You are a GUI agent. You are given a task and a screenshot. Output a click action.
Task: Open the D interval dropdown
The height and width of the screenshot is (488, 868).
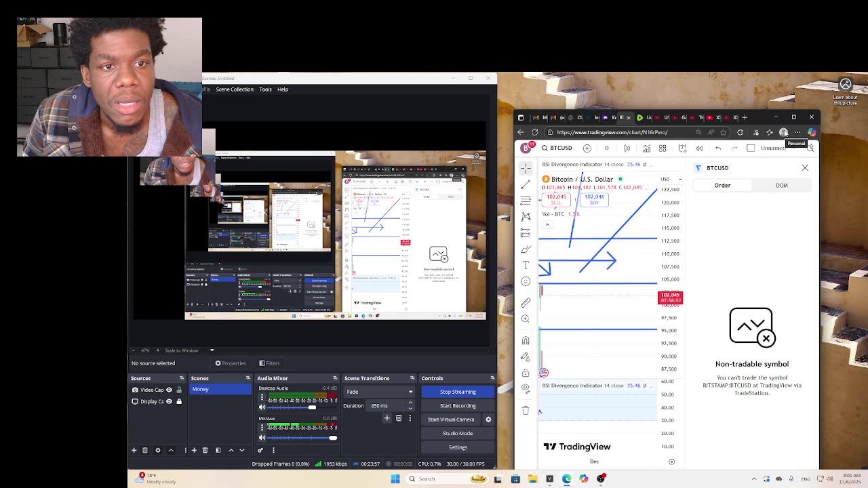(607, 148)
